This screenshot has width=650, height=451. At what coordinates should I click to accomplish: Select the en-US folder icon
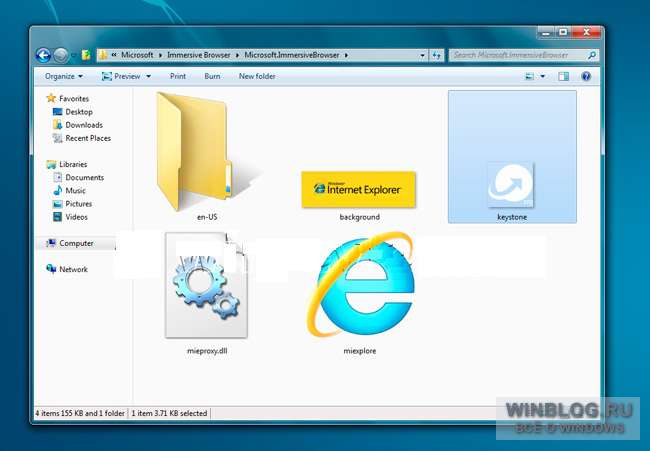click(195, 151)
